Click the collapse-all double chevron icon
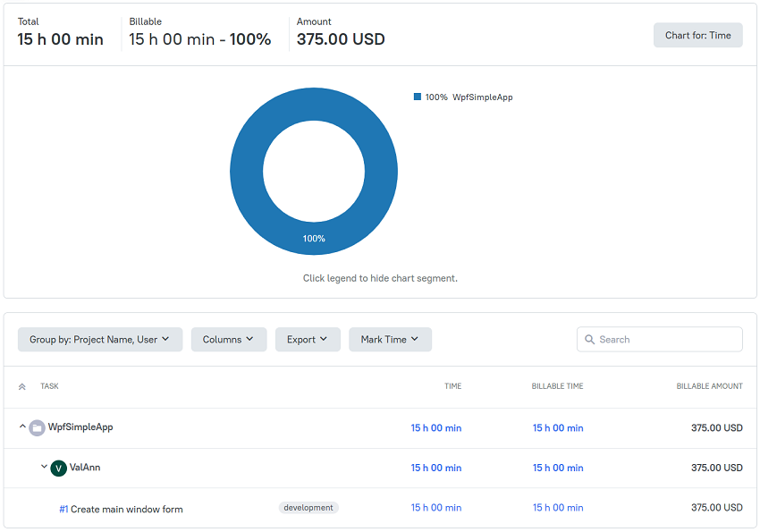The height and width of the screenshot is (532, 760). (x=21, y=386)
